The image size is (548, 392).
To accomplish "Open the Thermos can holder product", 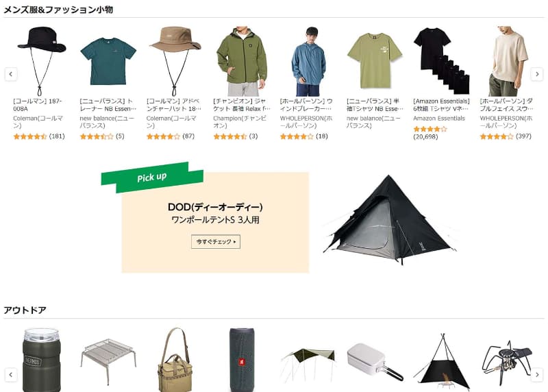I will [x=41, y=360].
